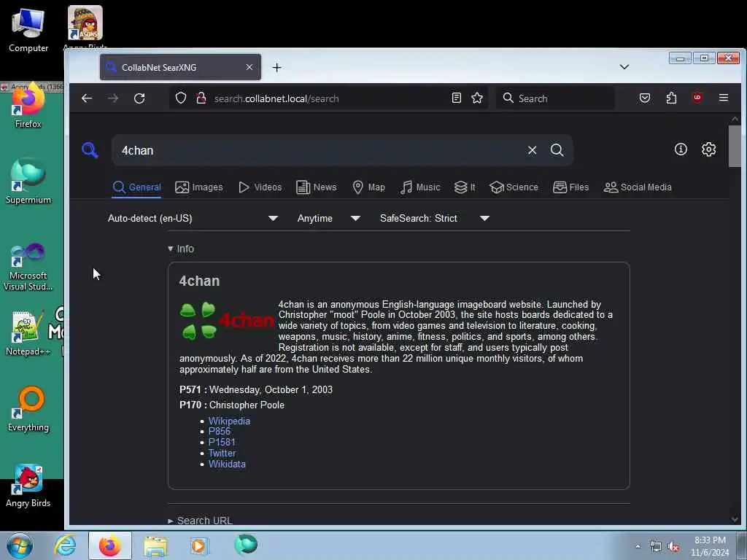
Task: Switch to Images category
Action: point(199,187)
